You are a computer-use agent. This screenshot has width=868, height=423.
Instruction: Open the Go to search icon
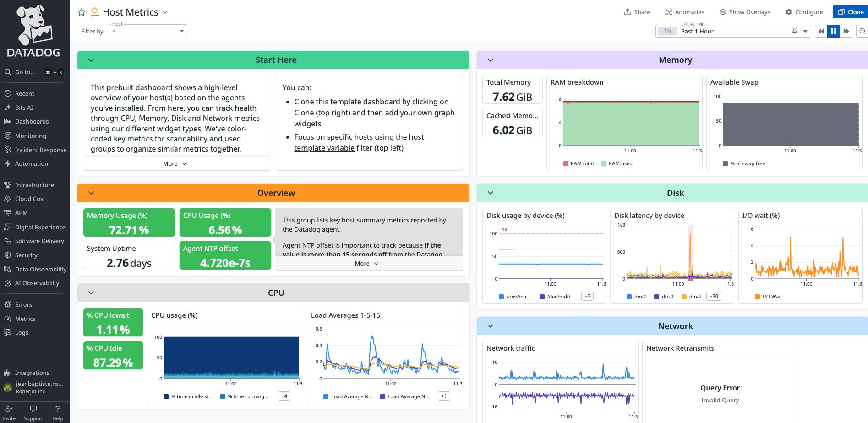[8, 72]
